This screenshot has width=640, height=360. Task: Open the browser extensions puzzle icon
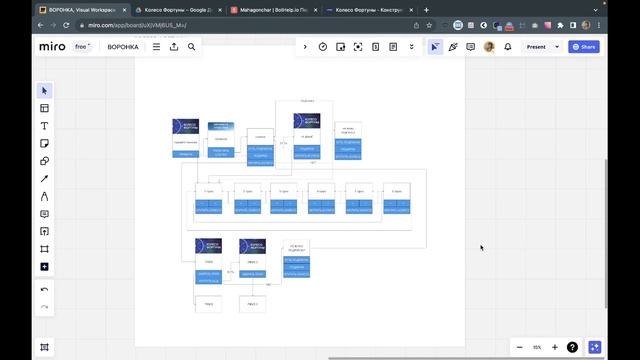coord(560,25)
